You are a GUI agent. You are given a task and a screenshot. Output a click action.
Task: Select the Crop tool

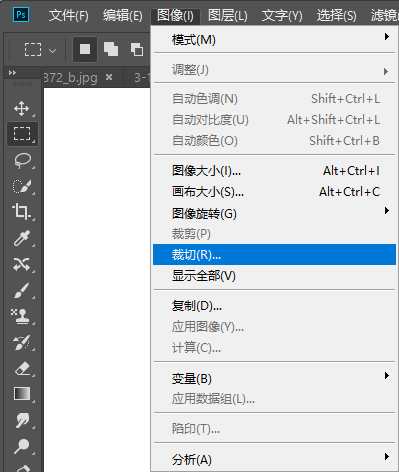(22, 212)
